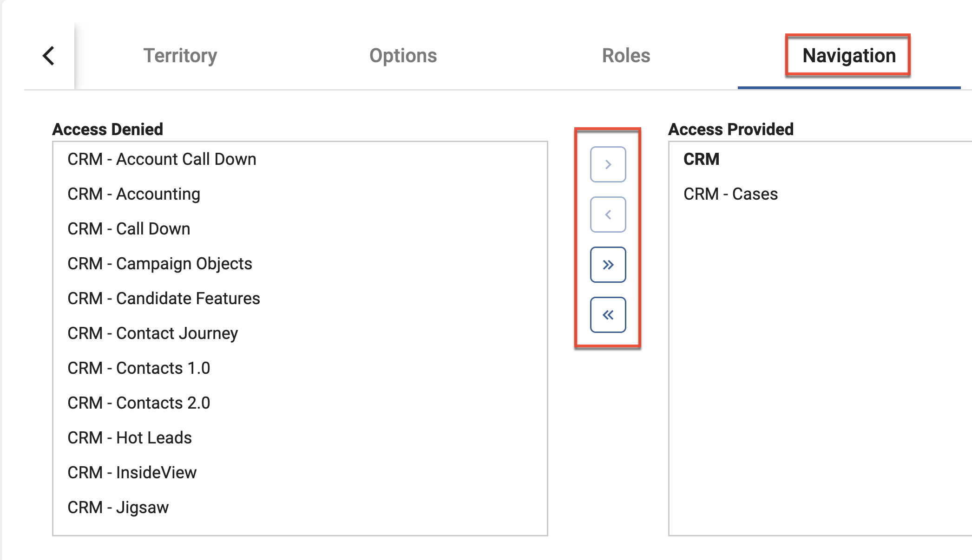Open the Territory tab
Screen dimensions: 972x560
pyautogui.click(x=180, y=56)
